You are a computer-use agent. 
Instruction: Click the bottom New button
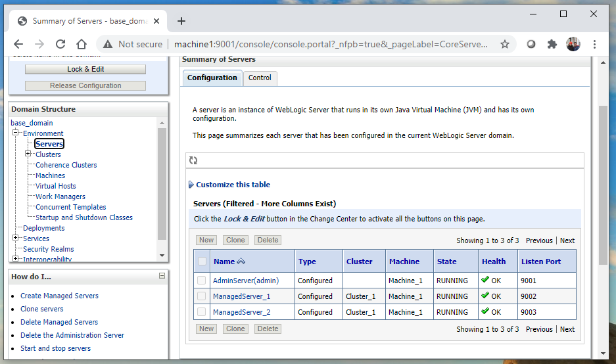point(206,329)
